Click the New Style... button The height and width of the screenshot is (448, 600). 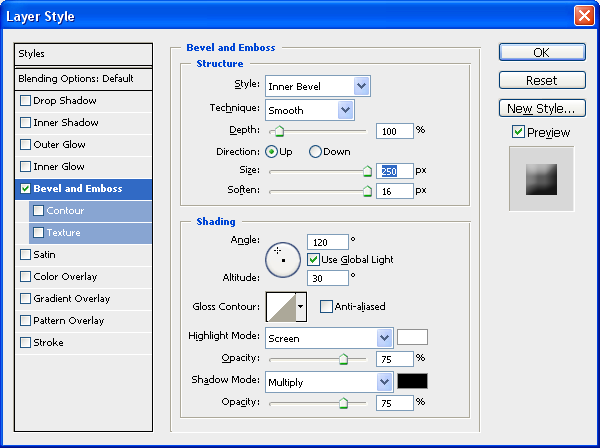click(542, 109)
